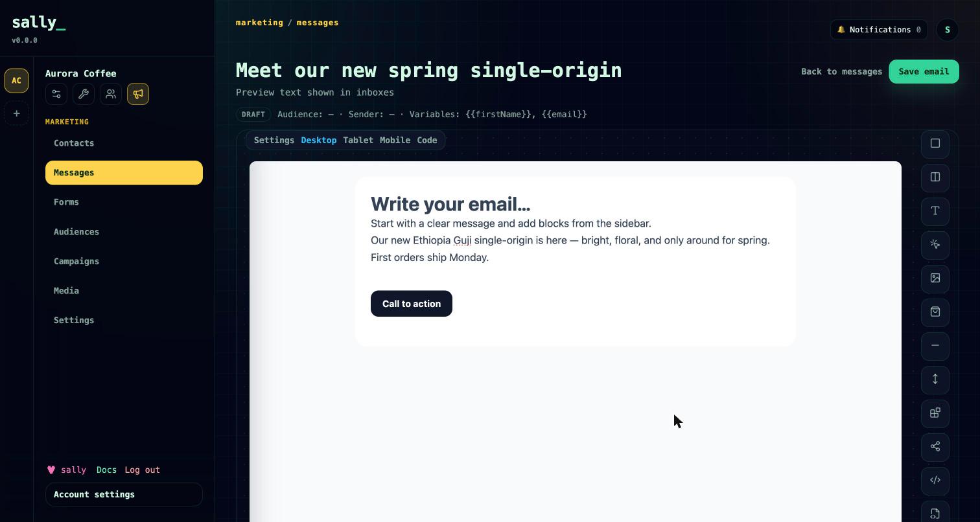Open Notifications
This screenshot has height=522, width=980.
click(879, 30)
